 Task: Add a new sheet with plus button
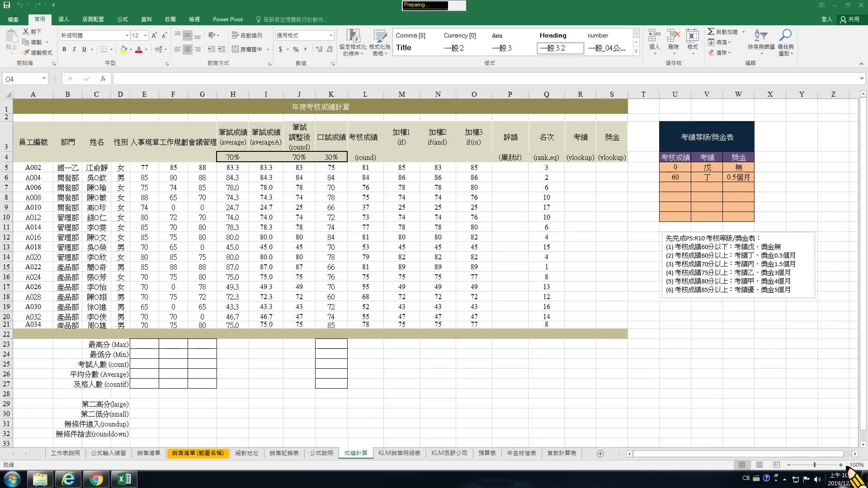pyautogui.click(x=600, y=454)
